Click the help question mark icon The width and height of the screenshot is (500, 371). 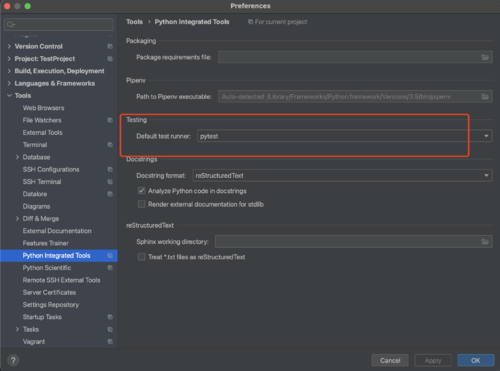click(x=13, y=360)
